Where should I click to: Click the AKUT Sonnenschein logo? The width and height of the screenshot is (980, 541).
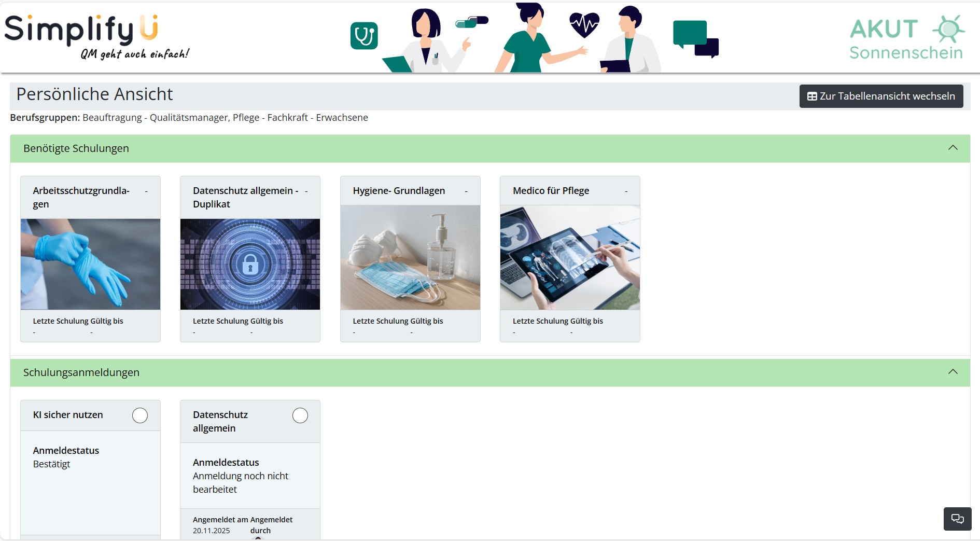click(x=906, y=38)
